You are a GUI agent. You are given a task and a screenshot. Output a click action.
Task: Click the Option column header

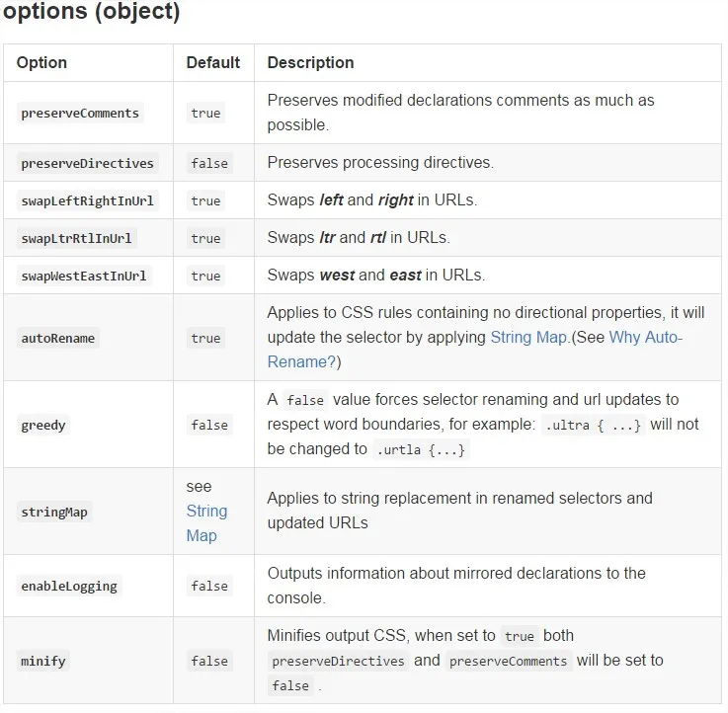pos(42,62)
